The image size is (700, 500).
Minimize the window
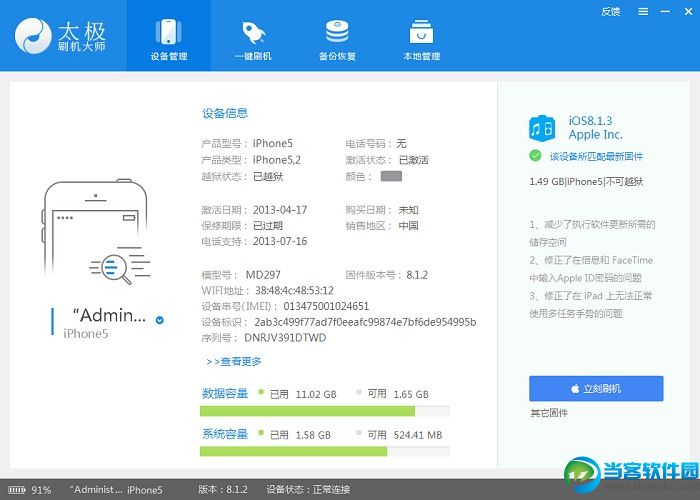coord(666,12)
